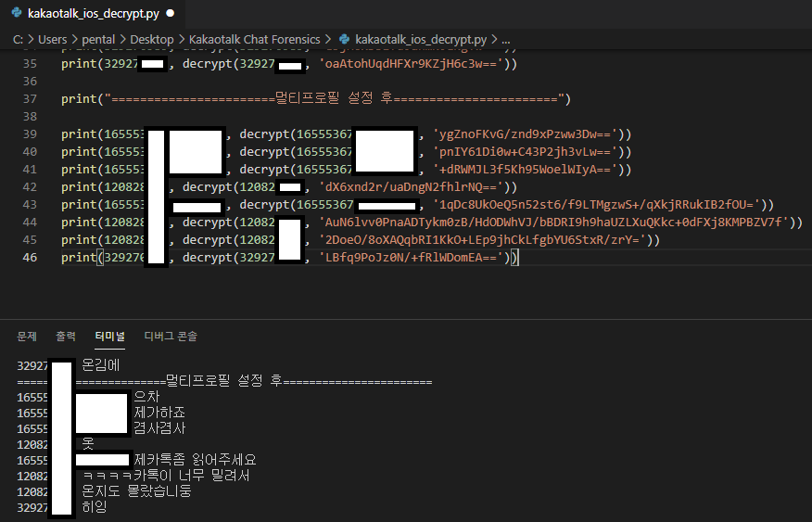The width and height of the screenshot is (812, 522).
Task: Click the unsaved dot on the editor tab
Action: point(170,14)
